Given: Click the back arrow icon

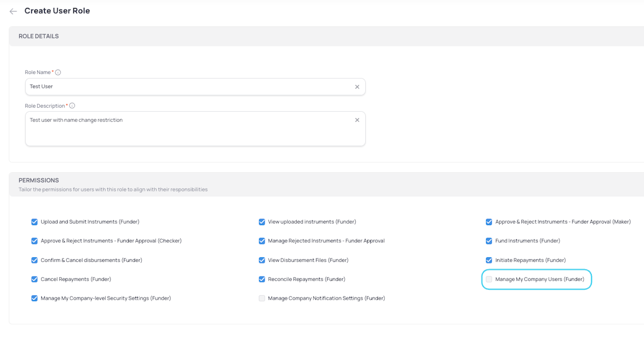Looking at the screenshot, I should 13,11.
